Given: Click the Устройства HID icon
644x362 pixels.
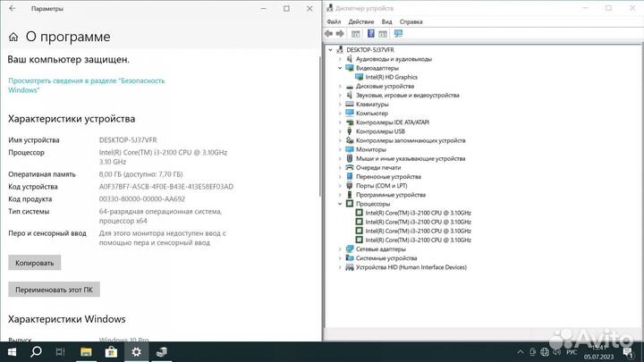Looking at the screenshot, I should point(350,267).
